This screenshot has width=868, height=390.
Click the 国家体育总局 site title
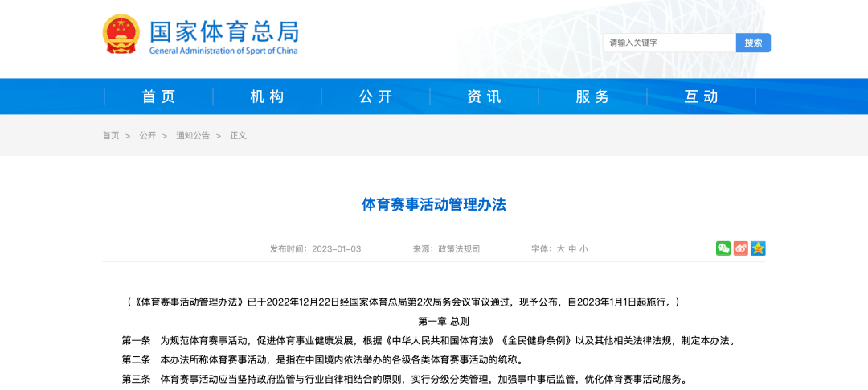pyautogui.click(x=224, y=31)
